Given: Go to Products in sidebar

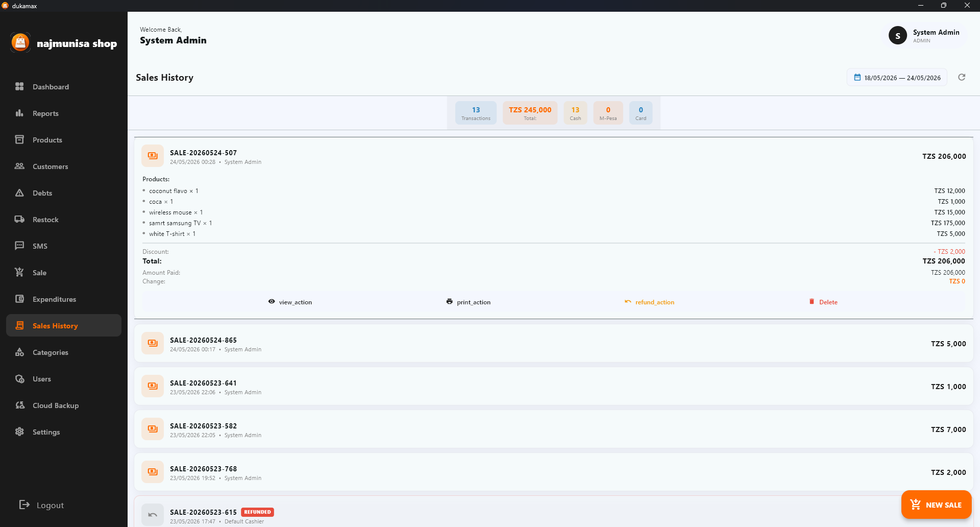Looking at the screenshot, I should click(64, 140).
